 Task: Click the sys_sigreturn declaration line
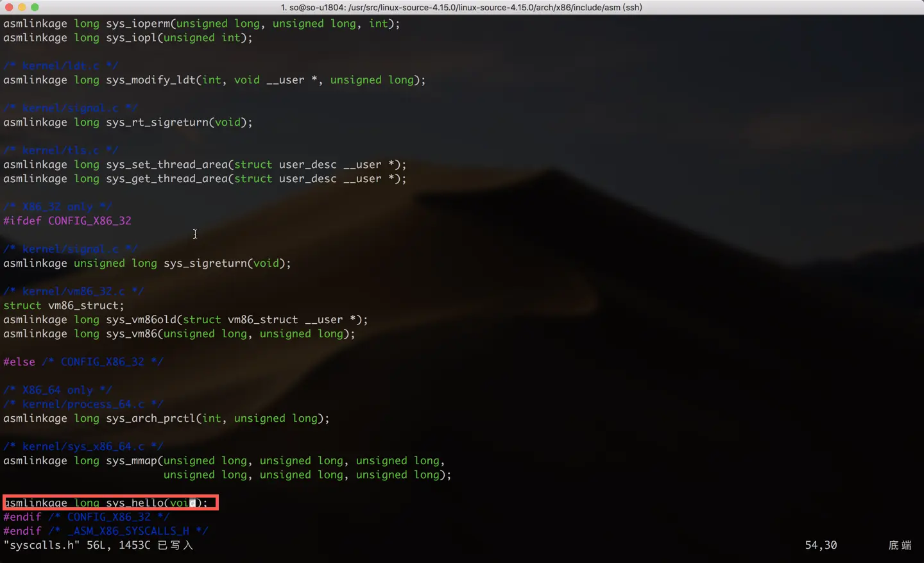147,264
